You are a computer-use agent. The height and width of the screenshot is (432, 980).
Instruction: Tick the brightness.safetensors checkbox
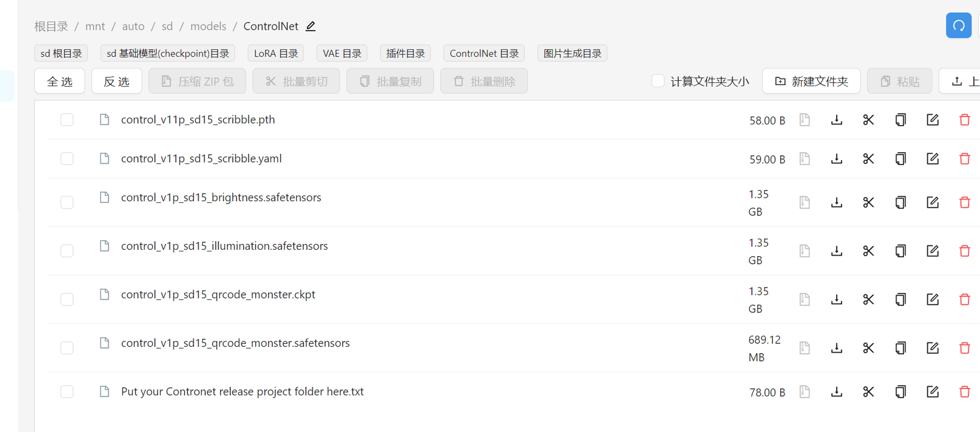[x=67, y=202]
